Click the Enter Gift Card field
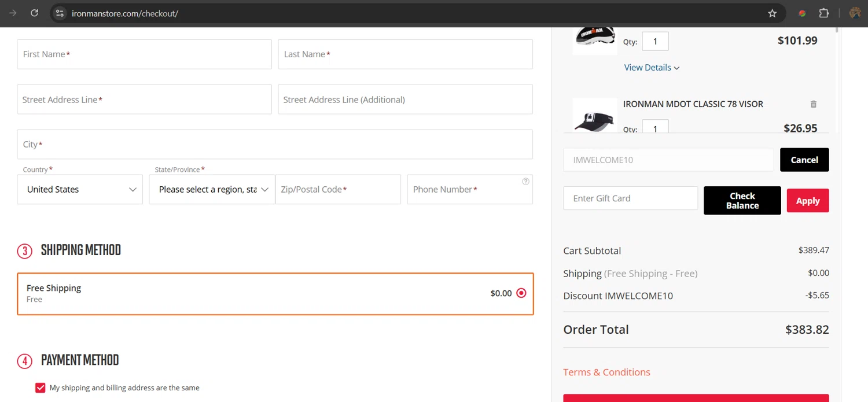The height and width of the screenshot is (402, 868). (630, 198)
